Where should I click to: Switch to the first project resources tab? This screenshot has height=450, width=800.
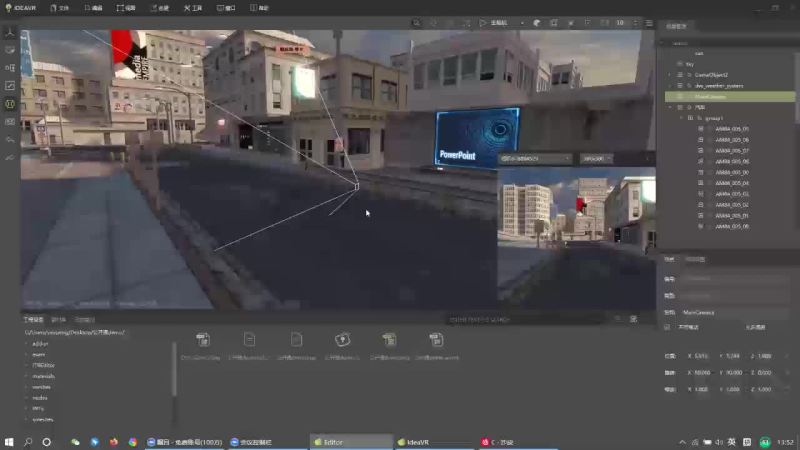tap(33, 319)
